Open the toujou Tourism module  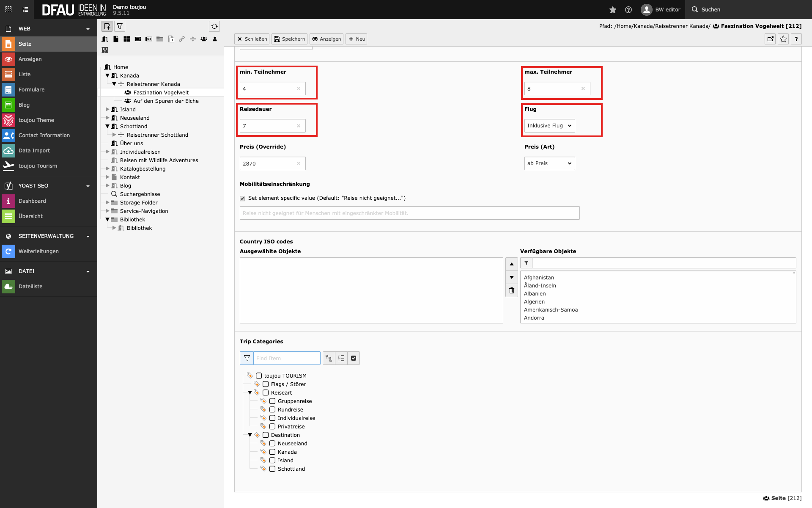[38, 166]
